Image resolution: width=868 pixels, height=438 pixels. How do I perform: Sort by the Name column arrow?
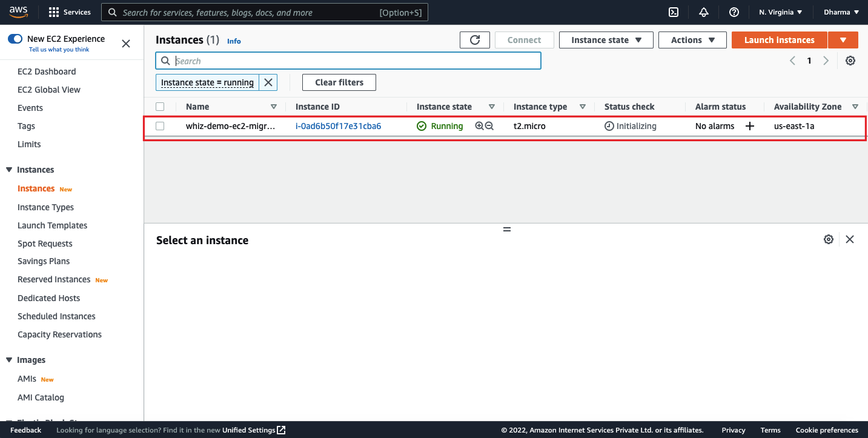(273, 107)
